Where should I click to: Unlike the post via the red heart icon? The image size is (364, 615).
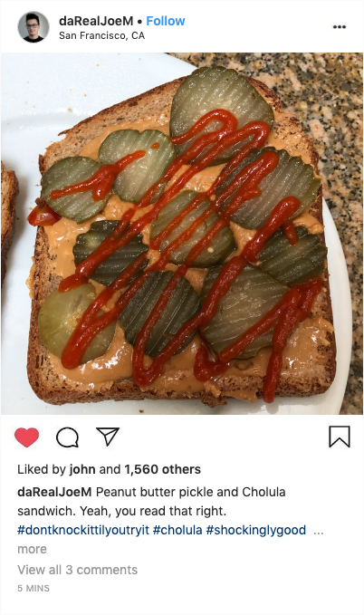tap(26, 437)
